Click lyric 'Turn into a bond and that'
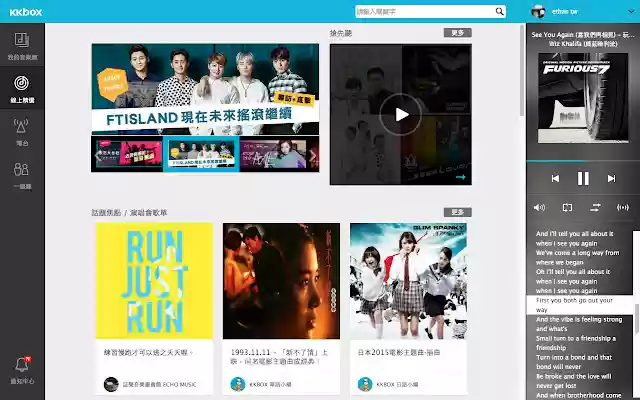The height and width of the screenshot is (400, 640). [x=574, y=357]
